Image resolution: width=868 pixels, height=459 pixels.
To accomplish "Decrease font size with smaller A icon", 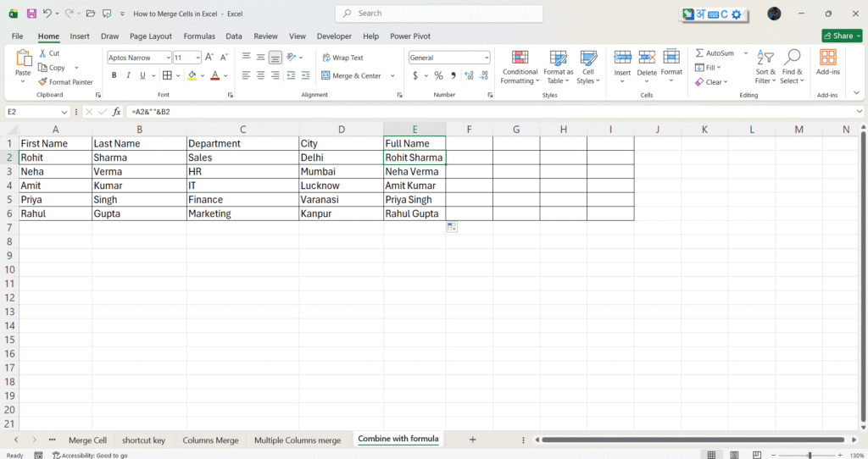I will point(224,57).
